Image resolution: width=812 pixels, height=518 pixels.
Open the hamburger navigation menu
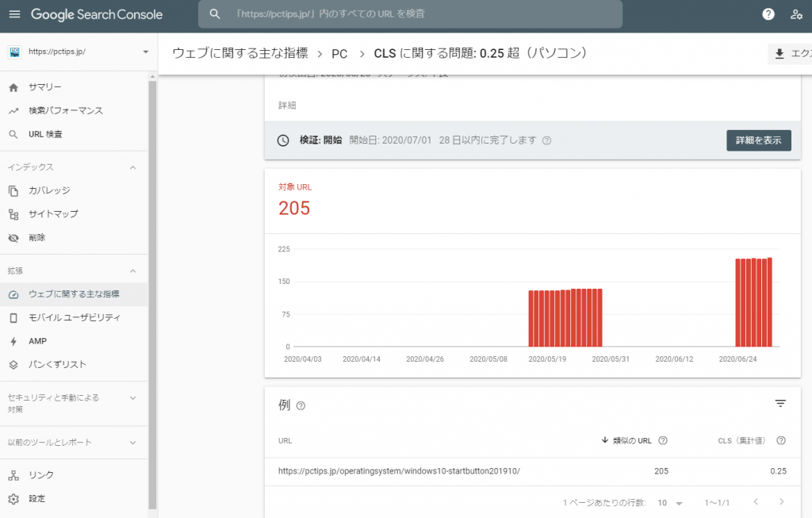(14, 14)
